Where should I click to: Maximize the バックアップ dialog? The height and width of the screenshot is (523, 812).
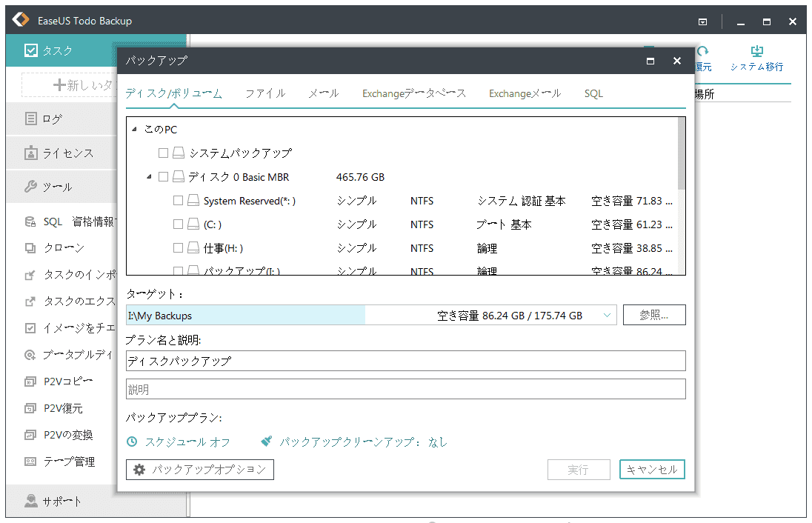click(x=650, y=61)
